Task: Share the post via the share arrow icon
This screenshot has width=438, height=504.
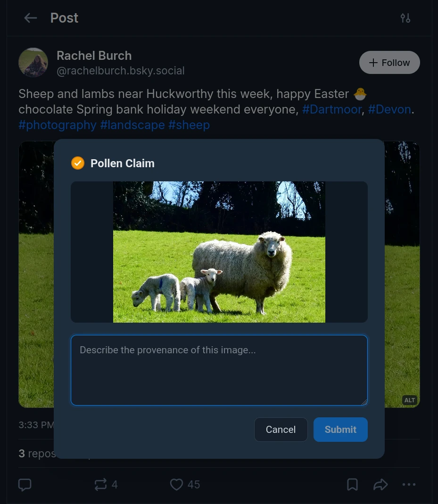Action: (x=380, y=484)
